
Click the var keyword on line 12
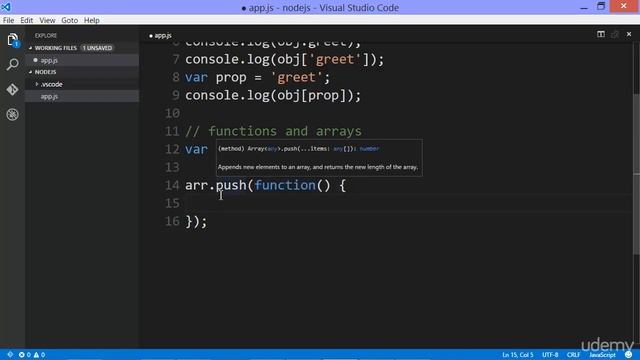pos(196,149)
